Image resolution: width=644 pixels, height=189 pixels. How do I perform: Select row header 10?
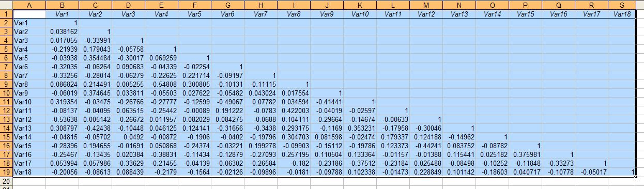[6, 93]
